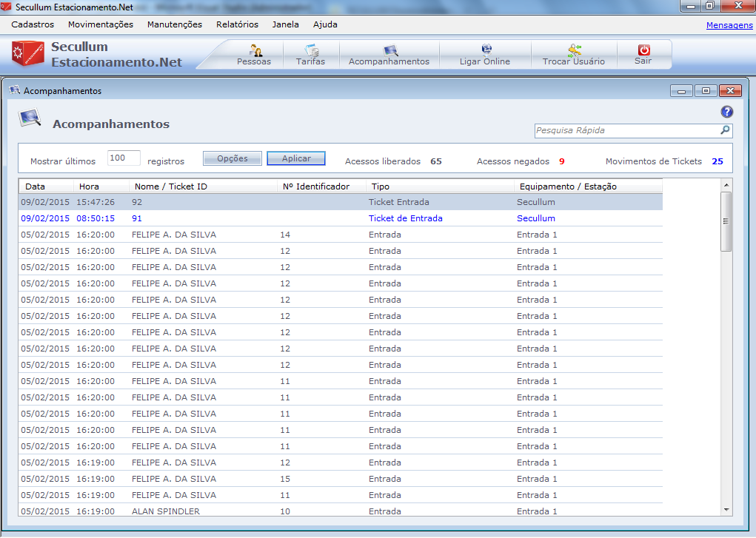This screenshot has height=538, width=756.
Task: Focus the Mostrar últimos registros field
Action: tap(124, 158)
